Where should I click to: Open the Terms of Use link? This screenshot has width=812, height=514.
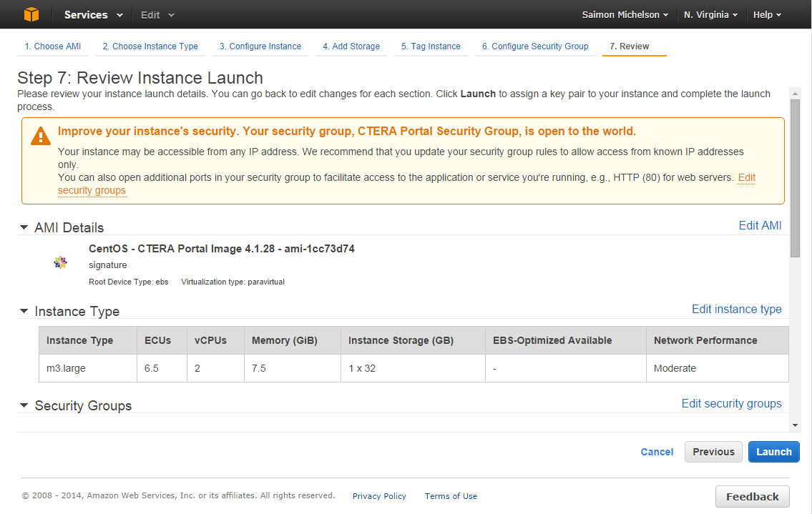[x=451, y=496]
